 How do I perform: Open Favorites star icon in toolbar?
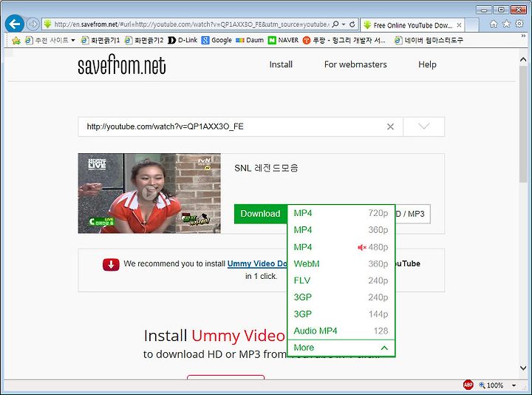(507, 24)
